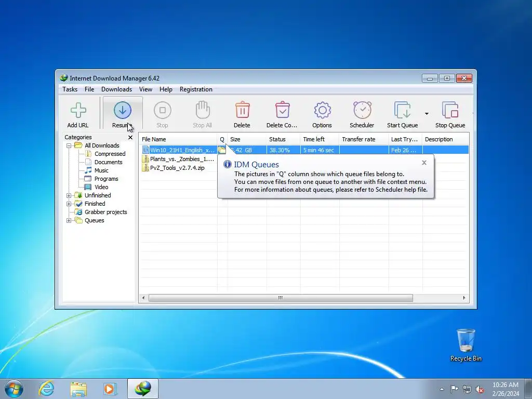Sort by the Transfer rate column
The height and width of the screenshot is (399, 532).
click(364, 139)
